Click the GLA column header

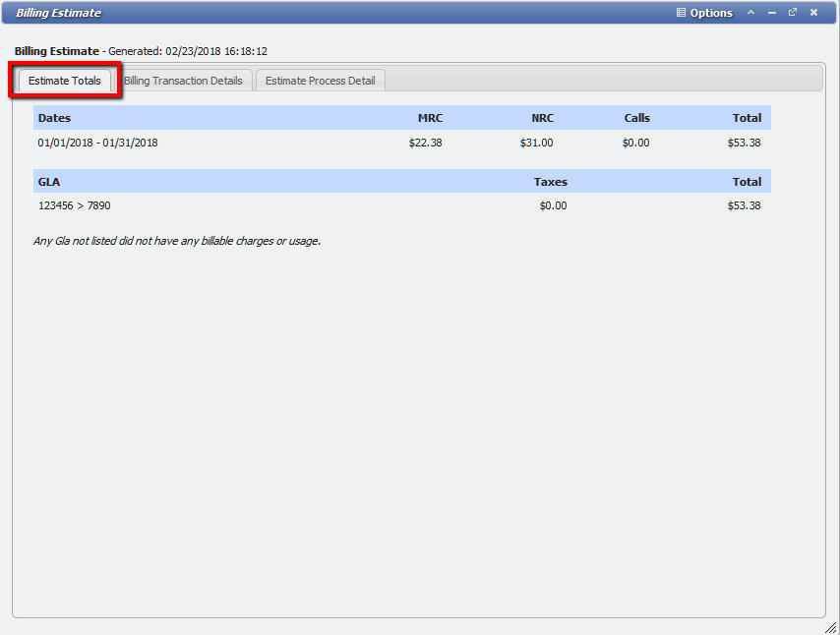(47, 181)
